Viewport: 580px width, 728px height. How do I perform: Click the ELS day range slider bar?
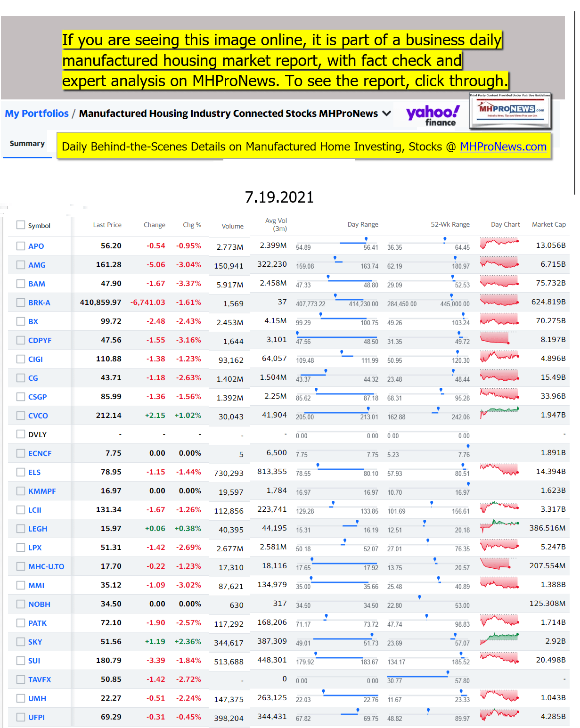pos(340,469)
